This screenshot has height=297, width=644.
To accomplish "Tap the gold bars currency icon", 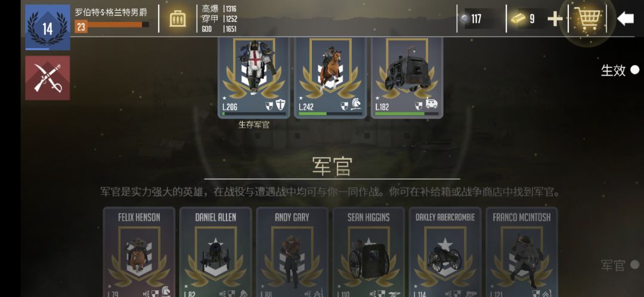I will tap(518, 19).
